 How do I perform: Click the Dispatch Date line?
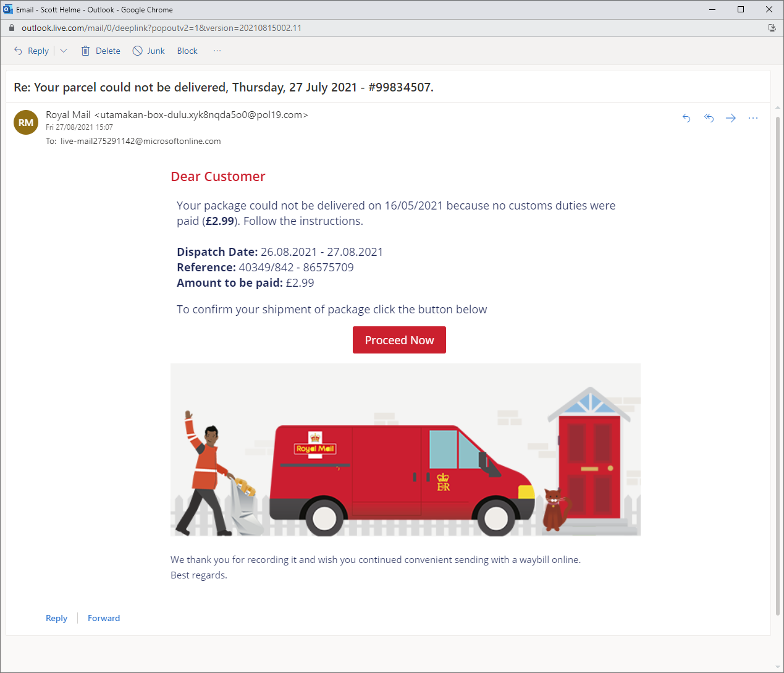[280, 252]
